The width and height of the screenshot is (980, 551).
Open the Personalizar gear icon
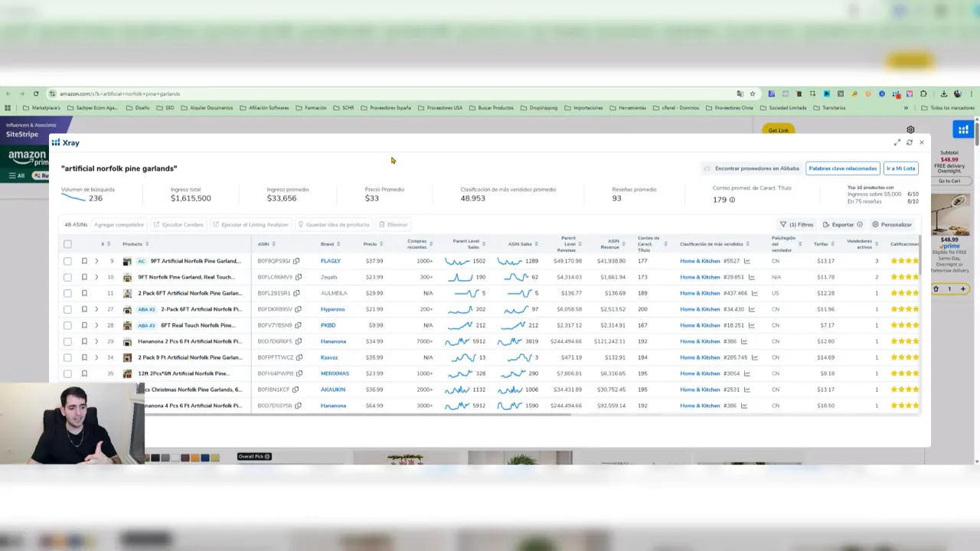click(x=877, y=224)
